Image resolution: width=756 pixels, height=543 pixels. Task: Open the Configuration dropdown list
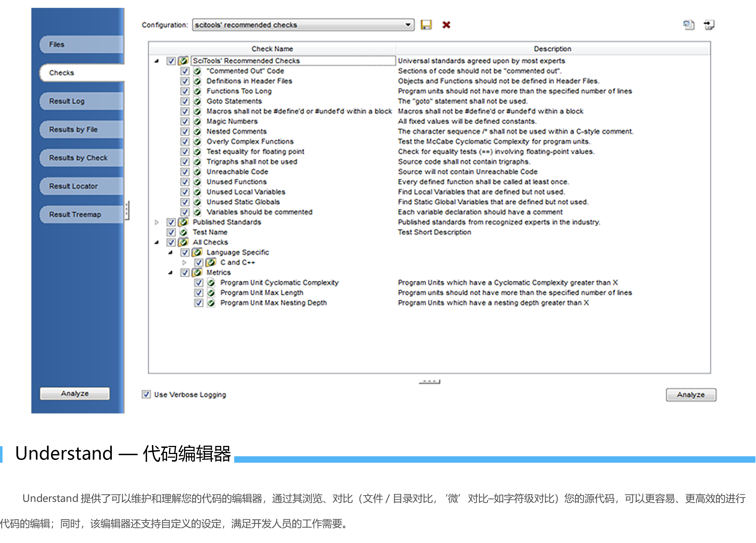pyautogui.click(x=407, y=25)
